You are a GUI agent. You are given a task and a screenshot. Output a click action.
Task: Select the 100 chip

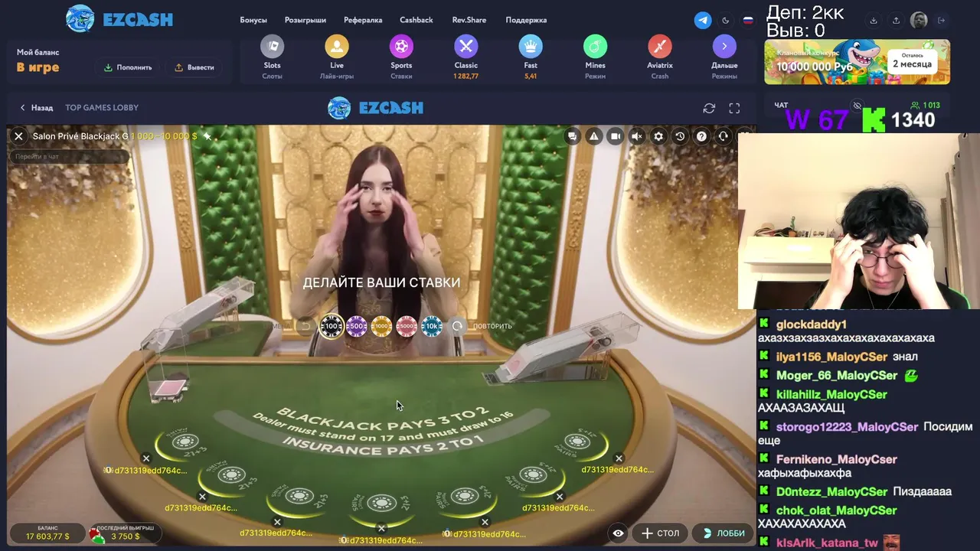(x=331, y=326)
